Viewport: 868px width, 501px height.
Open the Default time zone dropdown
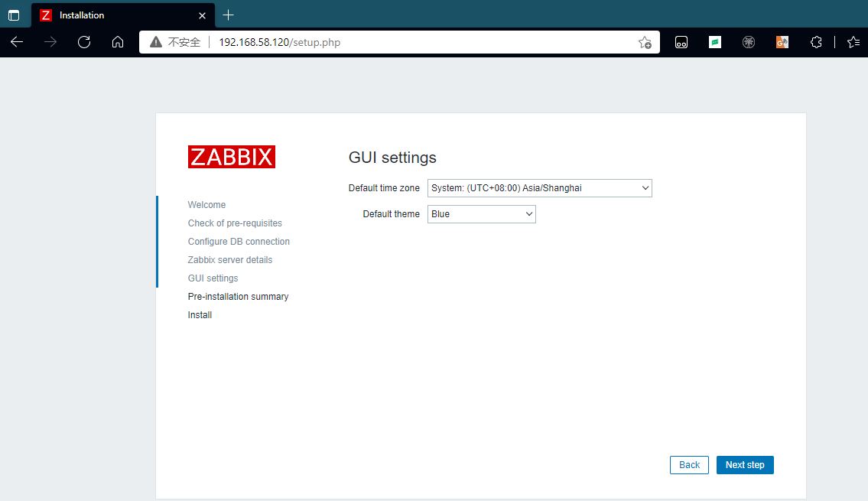(x=540, y=188)
